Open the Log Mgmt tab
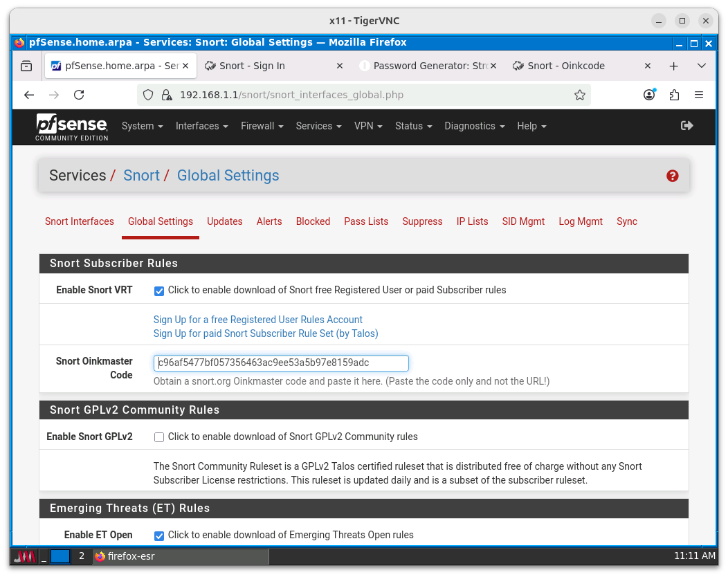728x577 pixels. 581,221
